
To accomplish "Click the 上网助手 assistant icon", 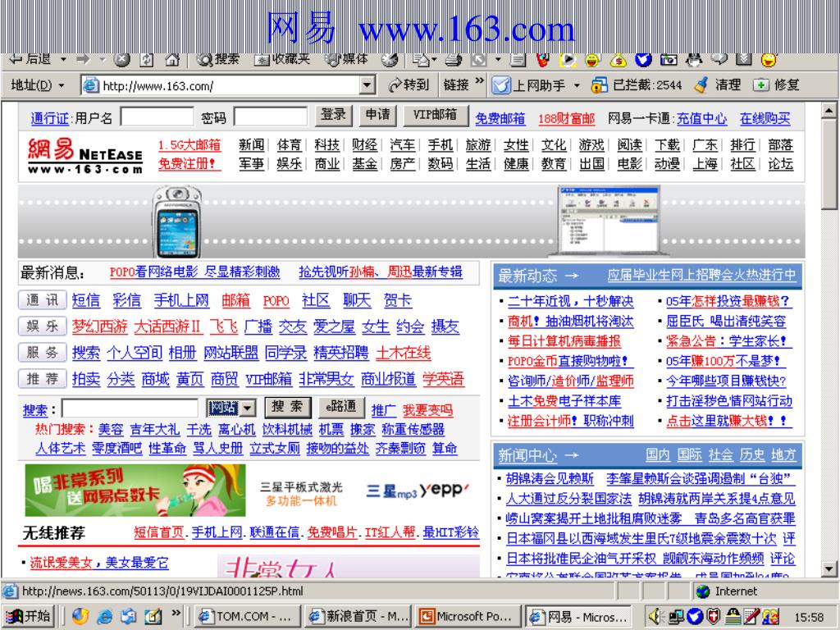I will (501, 85).
